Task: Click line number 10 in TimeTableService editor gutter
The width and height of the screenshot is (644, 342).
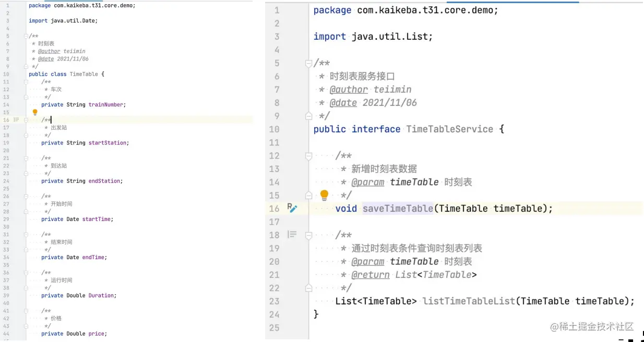Action: [x=274, y=129]
